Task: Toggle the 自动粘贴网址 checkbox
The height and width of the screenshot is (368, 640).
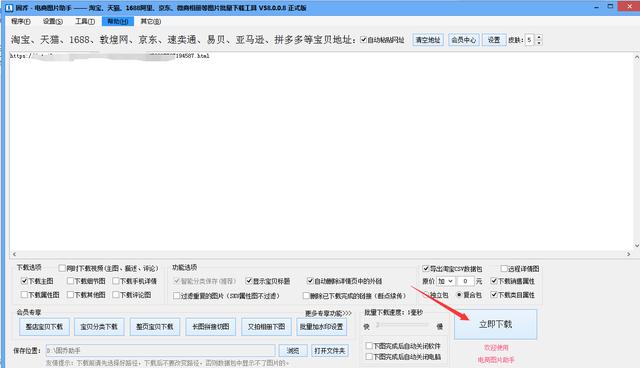Action: pos(363,40)
